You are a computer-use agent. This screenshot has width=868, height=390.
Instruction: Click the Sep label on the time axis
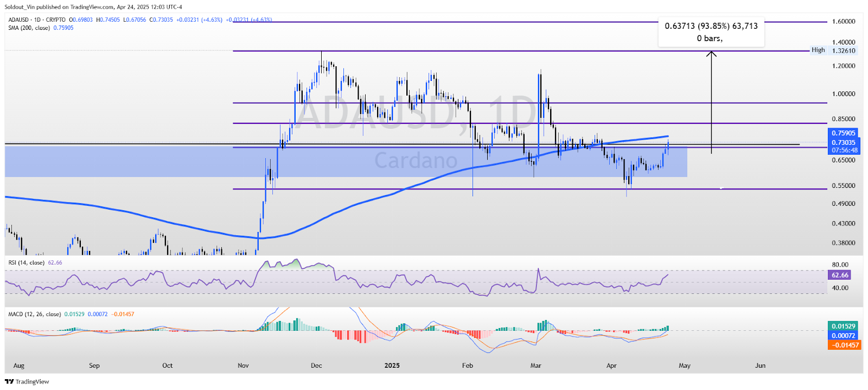click(94, 366)
